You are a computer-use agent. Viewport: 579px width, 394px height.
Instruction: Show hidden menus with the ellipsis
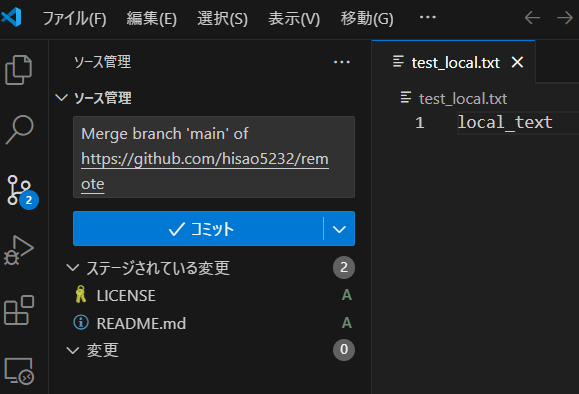pyautogui.click(x=428, y=17)
